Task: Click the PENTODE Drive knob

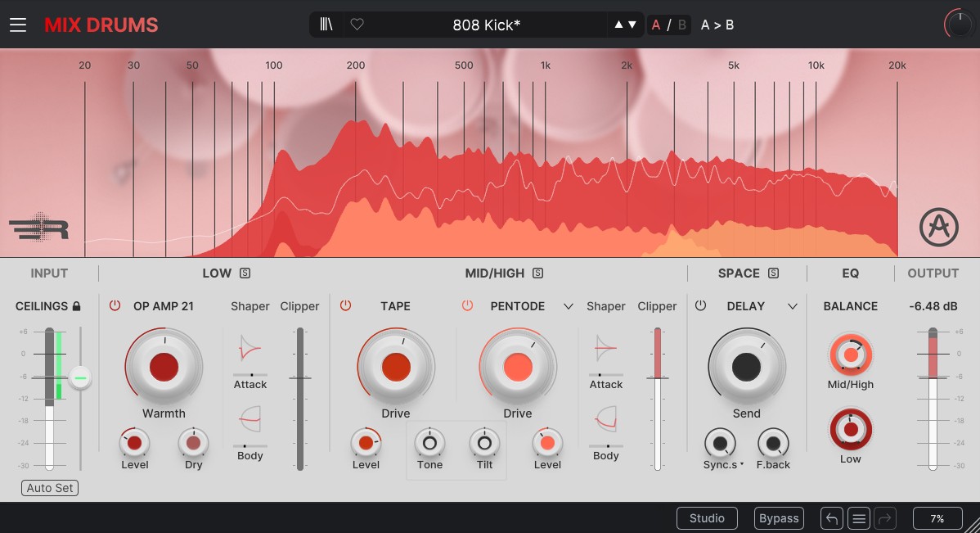Action: pyautogui.click(x=518, y=368)
